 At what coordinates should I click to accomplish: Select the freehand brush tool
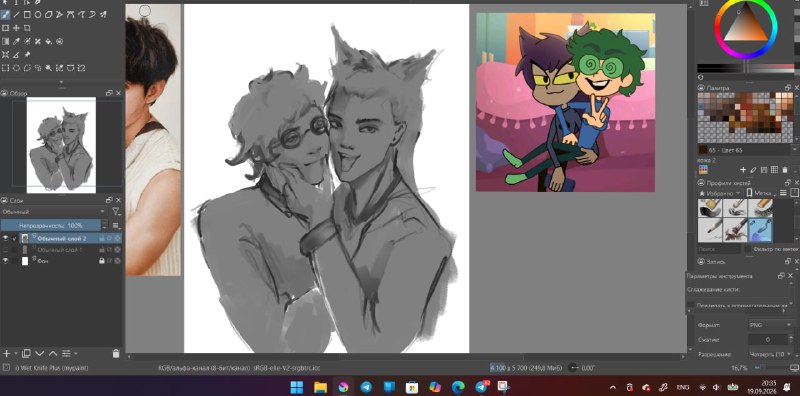(6, 15)
